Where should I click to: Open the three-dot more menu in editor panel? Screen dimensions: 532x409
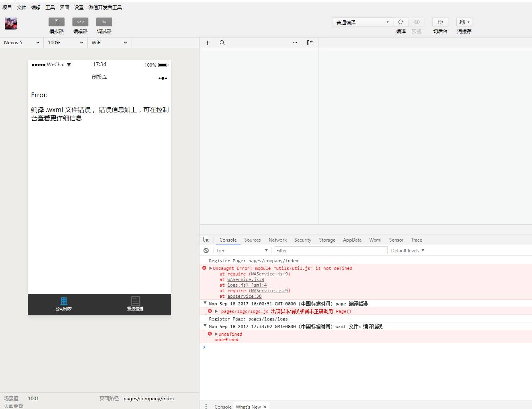click(x=295, y=43)
